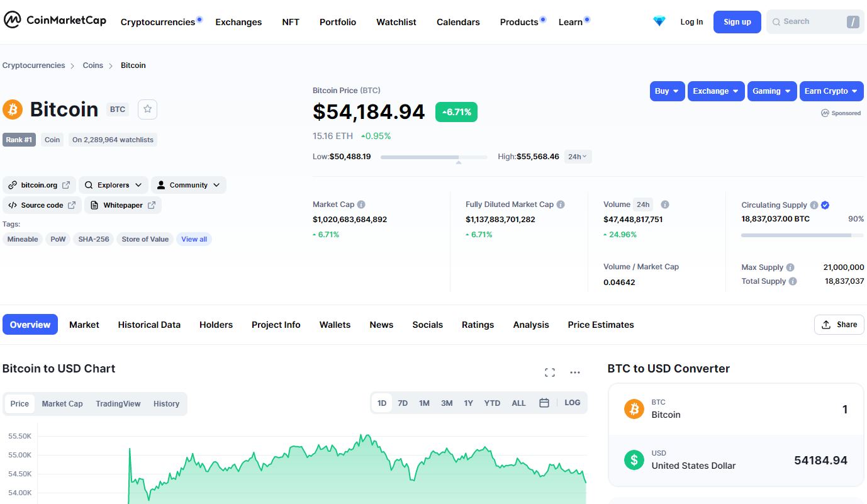Open the Source code link
Screen dimensions: 867x504
tap(42, 205)
